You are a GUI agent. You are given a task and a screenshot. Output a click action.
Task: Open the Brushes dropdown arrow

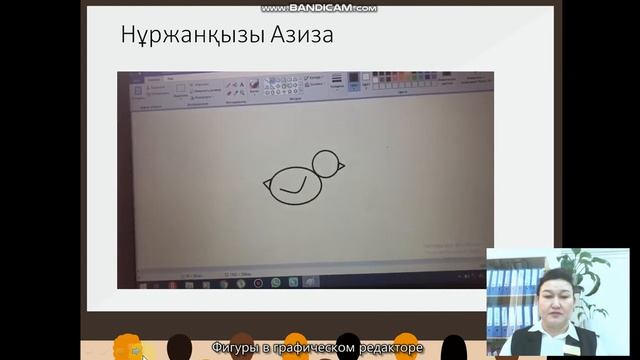coord(254,95)
